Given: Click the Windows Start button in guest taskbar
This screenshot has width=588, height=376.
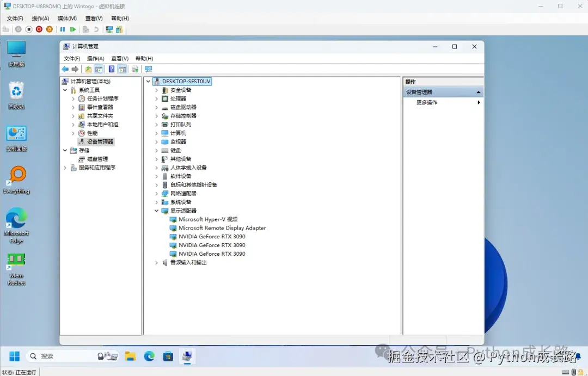Looking at the screenshot, I should pos(14,356).
